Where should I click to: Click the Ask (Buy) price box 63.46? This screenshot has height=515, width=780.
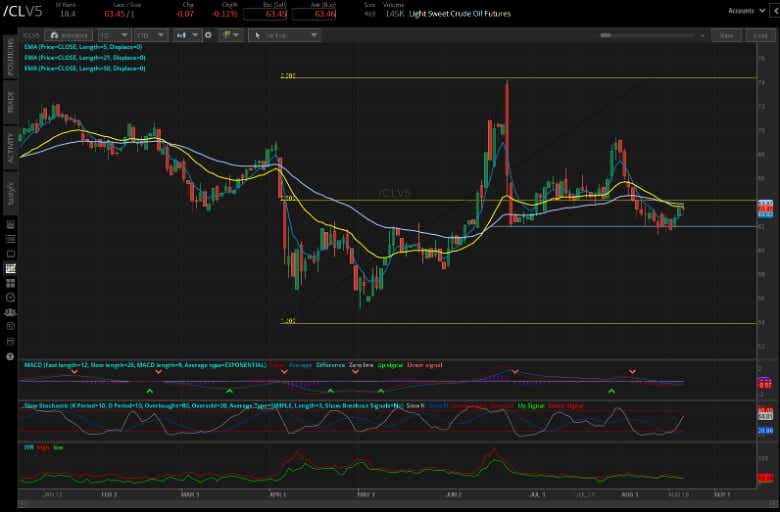(314, 14)
